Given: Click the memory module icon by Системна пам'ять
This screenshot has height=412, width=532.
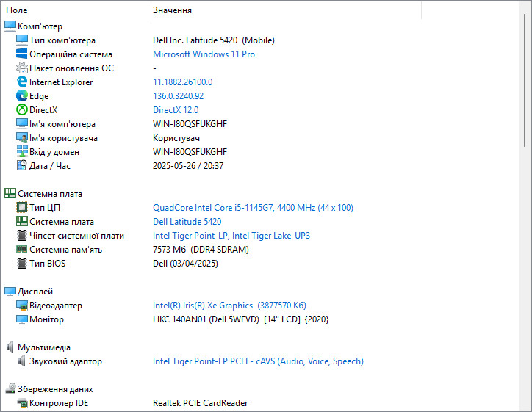Looking at the screenshot, I should [x=22, y=249].
